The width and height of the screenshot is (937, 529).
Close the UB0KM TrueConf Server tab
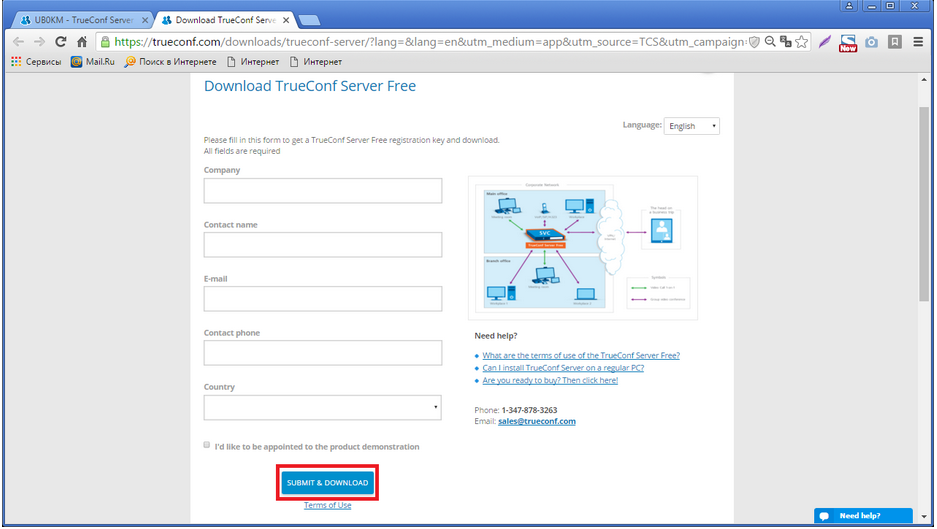(x=145, y=20)
